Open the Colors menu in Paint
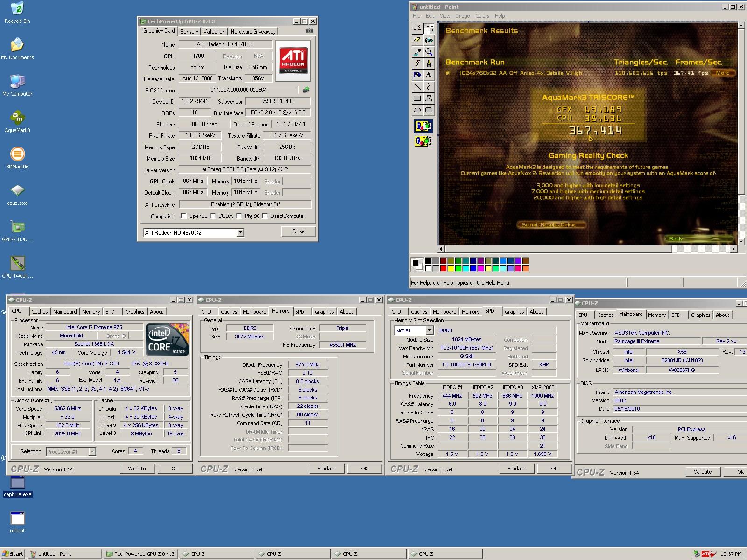The width and height of the screenshot is (747, 560). [x=482, y=16]
